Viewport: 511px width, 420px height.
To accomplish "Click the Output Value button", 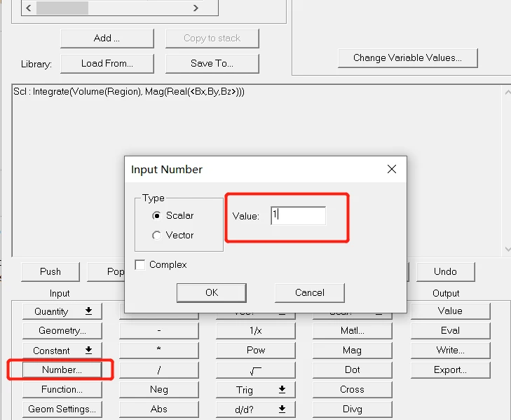I will click(451, 311).
